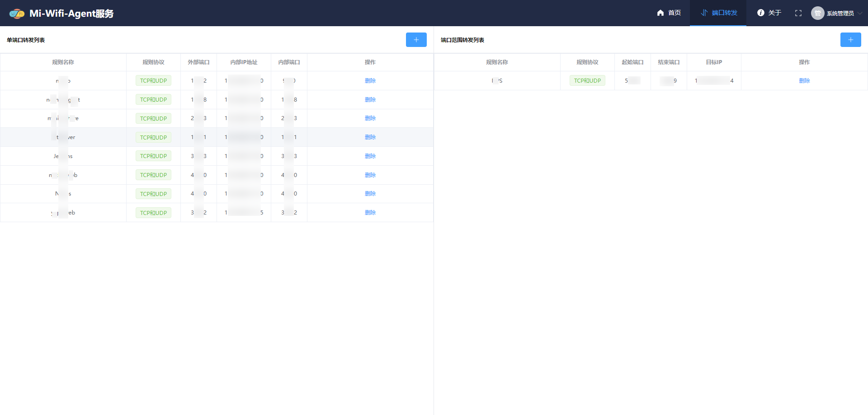Click 删除 in the highlighted fourth row
The width and height of the screenshot is (868, 415).
coord(370,137)
